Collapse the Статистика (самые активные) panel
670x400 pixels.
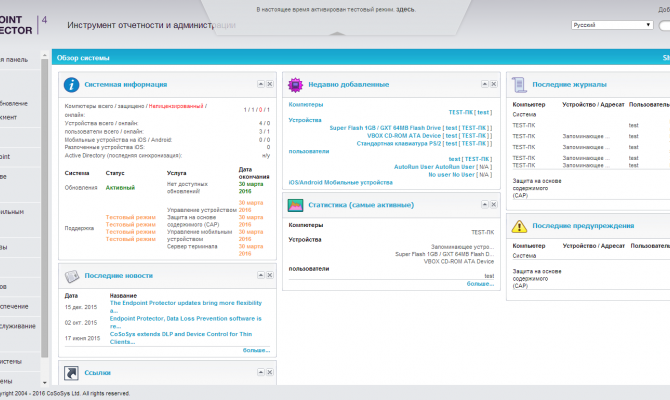point(485,205)
